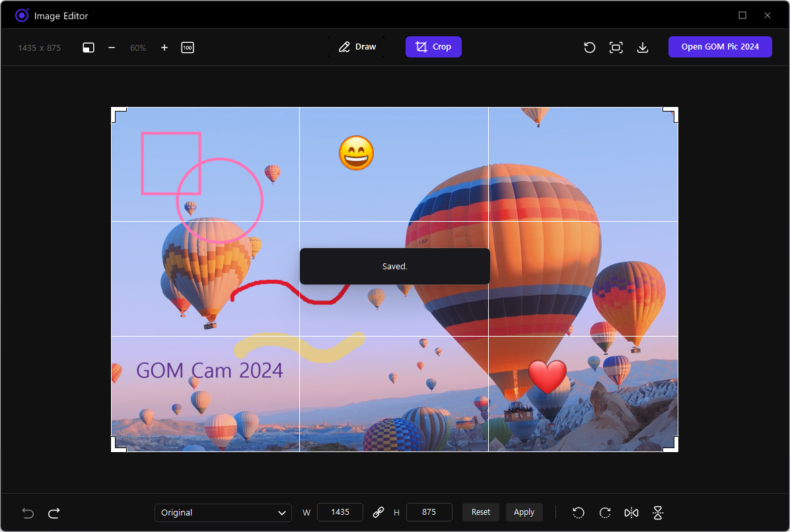Select the Crop tab

[433, 47]
